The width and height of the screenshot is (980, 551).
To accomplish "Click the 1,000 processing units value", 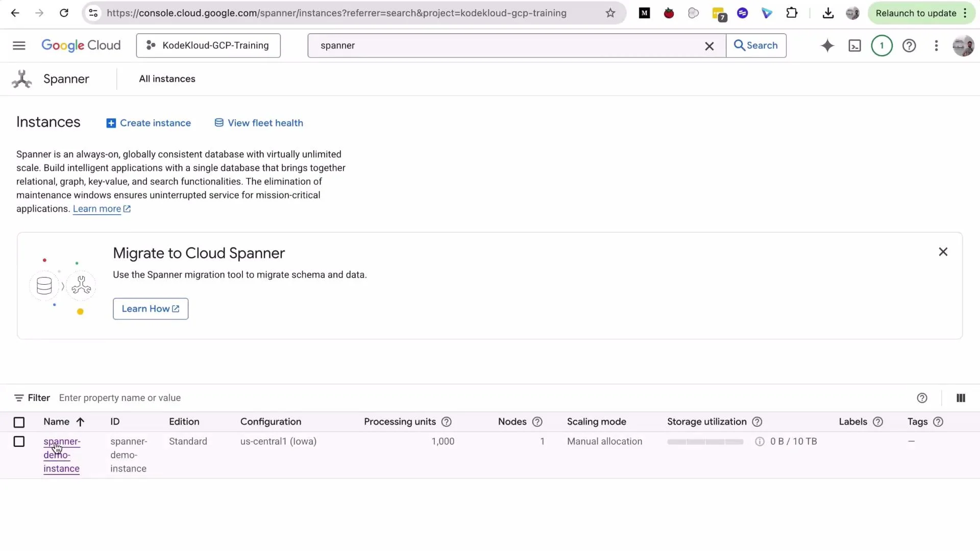I will (443, 441).
